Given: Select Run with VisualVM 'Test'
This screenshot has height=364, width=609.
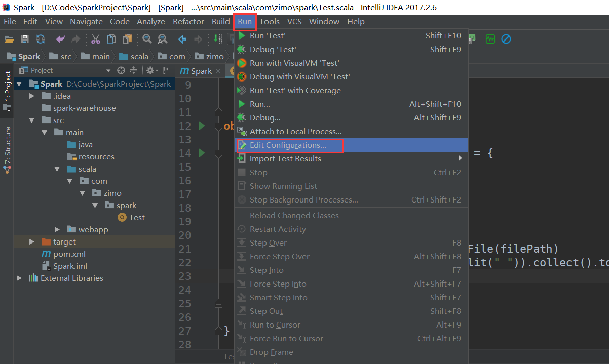Looking at the screenshot, I should pos(351,63).
